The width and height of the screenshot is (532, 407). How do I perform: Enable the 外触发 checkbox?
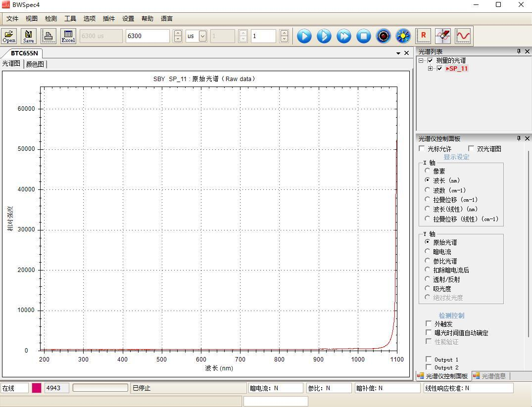click(429, 323)
